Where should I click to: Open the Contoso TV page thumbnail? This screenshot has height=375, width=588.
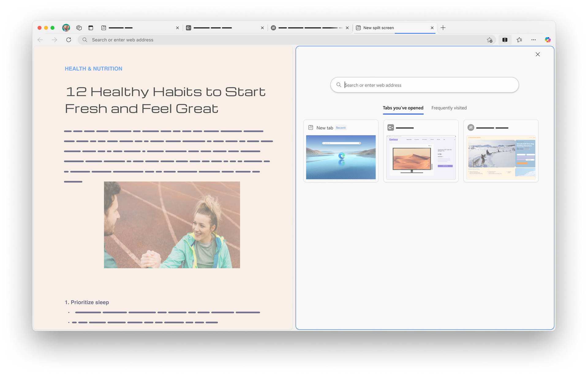pos(420,151)
